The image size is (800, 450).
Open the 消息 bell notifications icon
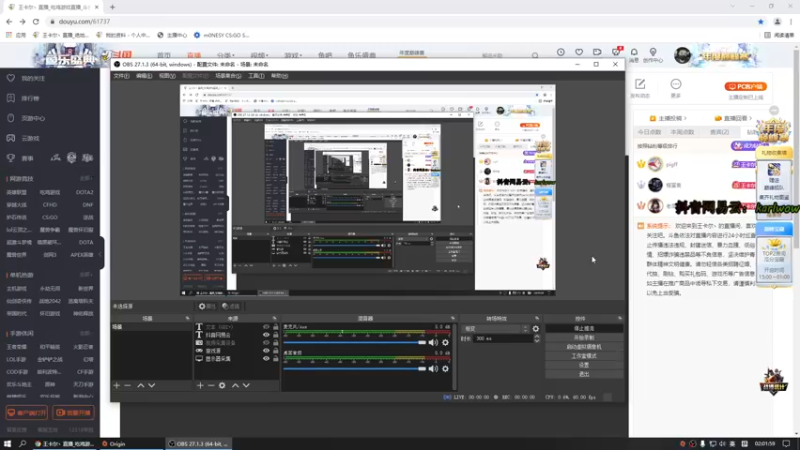click(x=634, y=52)
